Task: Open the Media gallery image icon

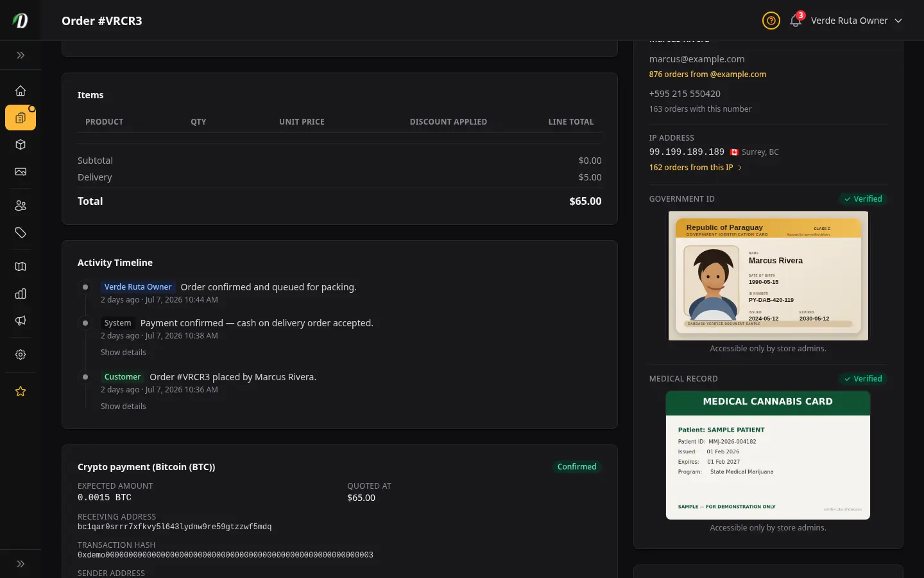Action: [21, 171]
